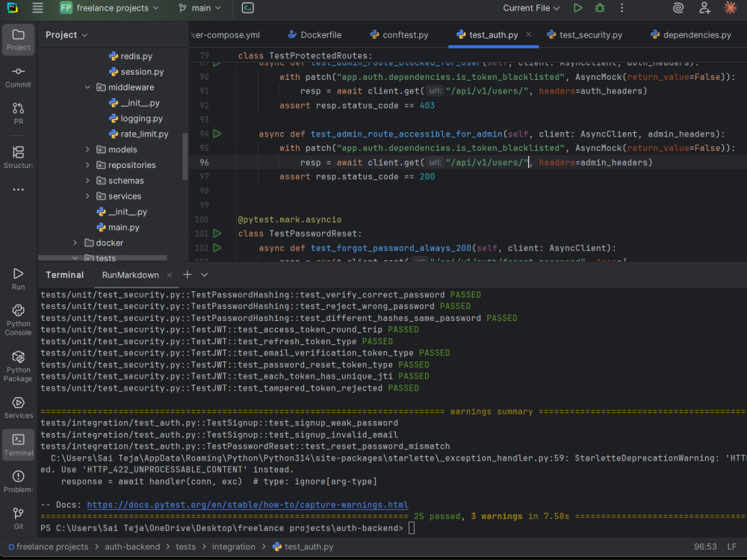Open the Services tool window

coord(18,408)
